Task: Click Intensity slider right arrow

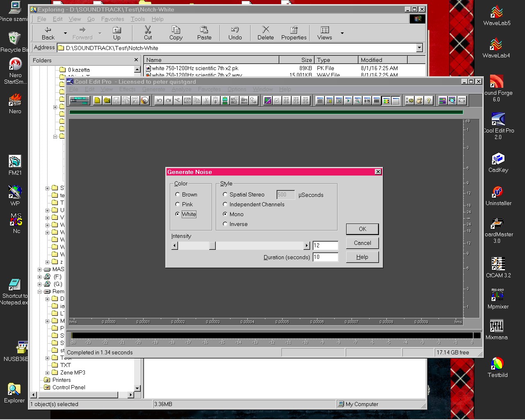Action: click(x=306, y=245)
